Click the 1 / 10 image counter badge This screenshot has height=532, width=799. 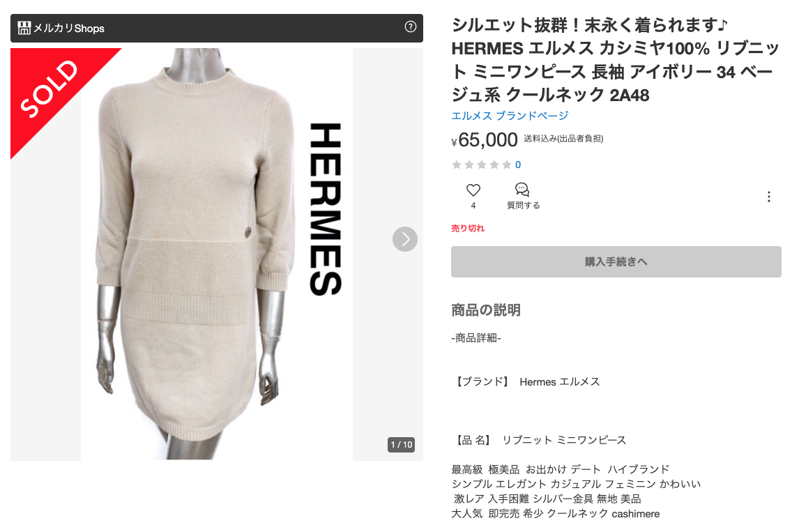point(401,444)
